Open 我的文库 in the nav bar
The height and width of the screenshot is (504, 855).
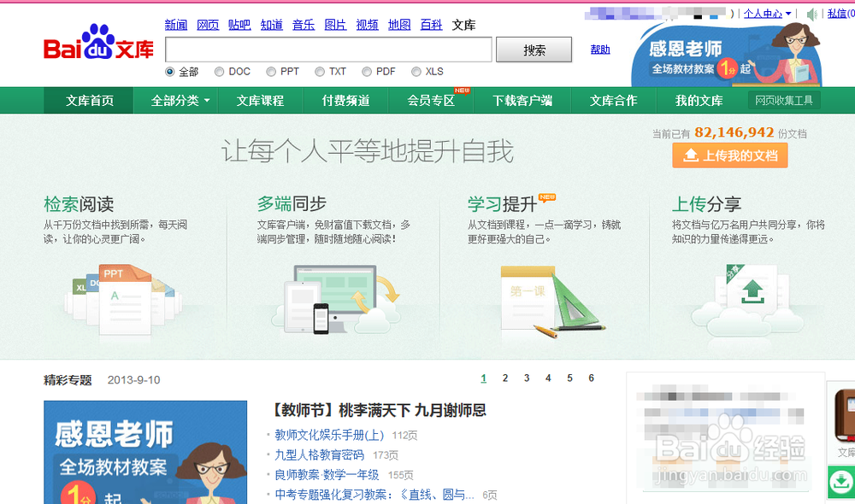coord(699,100)
